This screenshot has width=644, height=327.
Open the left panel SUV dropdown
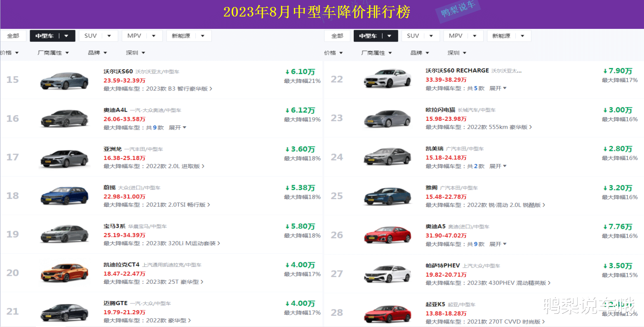[x=98, y=36]
